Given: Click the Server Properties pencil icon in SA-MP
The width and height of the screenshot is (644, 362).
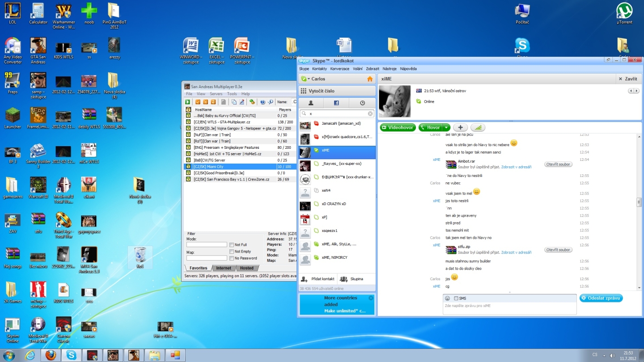Looking at the screenshot, I should pyautogui.click(x=241, y=102).
